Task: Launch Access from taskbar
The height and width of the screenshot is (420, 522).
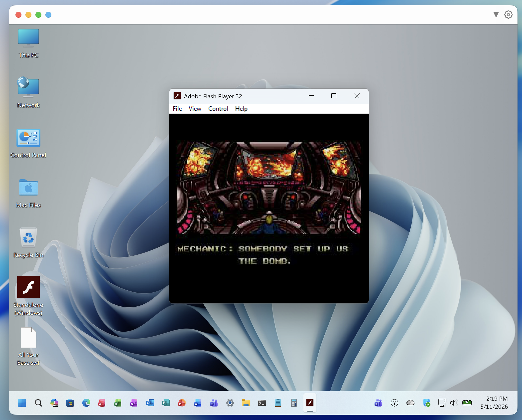Action: pos(102,403)
